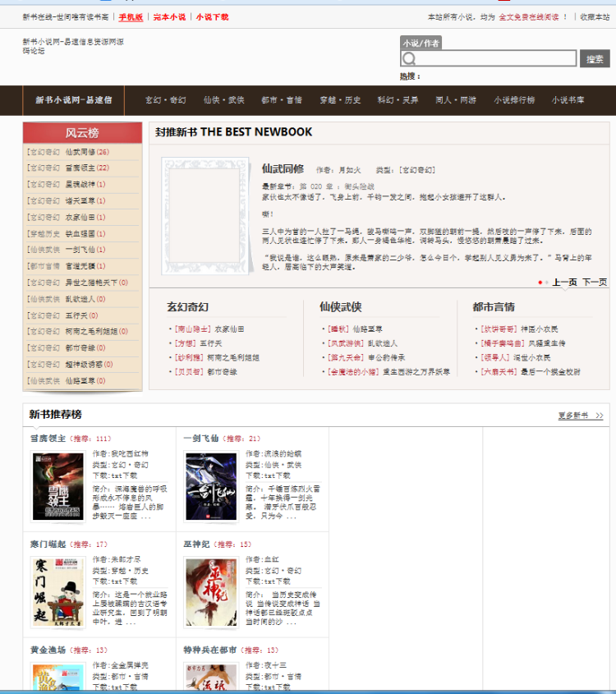Screen dimensions: 616x694
Task: Open 寒门崛起 title link
Action: tap(48, 545)
